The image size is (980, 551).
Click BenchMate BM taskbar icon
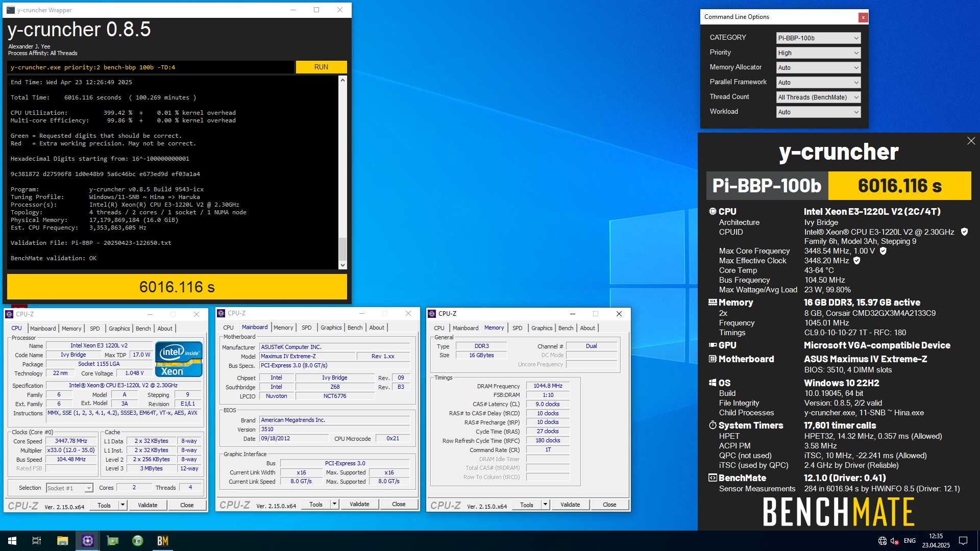click(163, 541)
